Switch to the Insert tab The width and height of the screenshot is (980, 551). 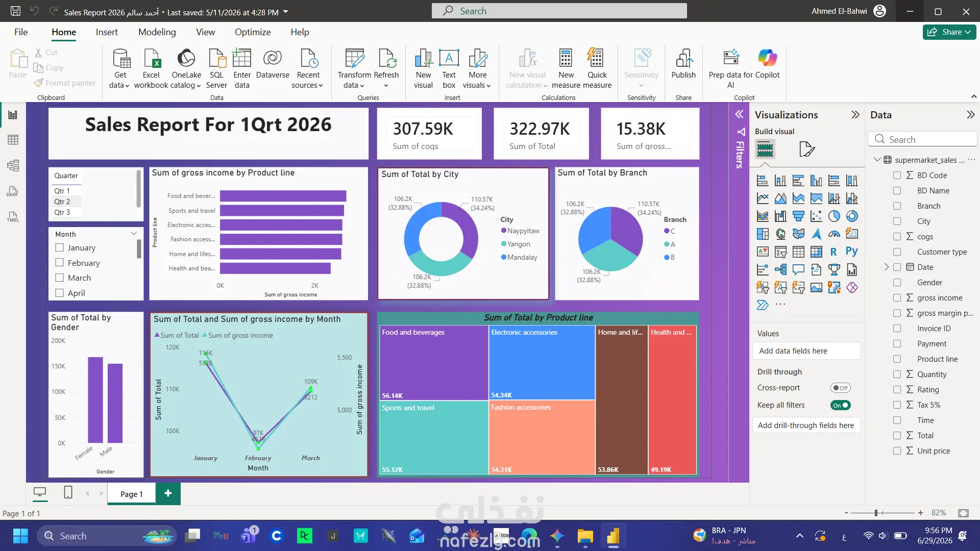107,32
